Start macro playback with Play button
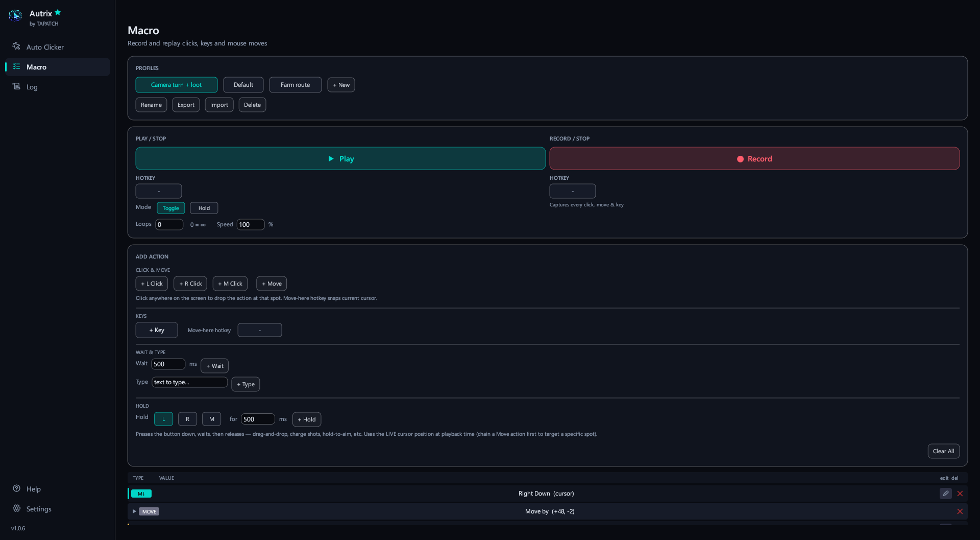This screenshot has width=980, height=540. 340,158
